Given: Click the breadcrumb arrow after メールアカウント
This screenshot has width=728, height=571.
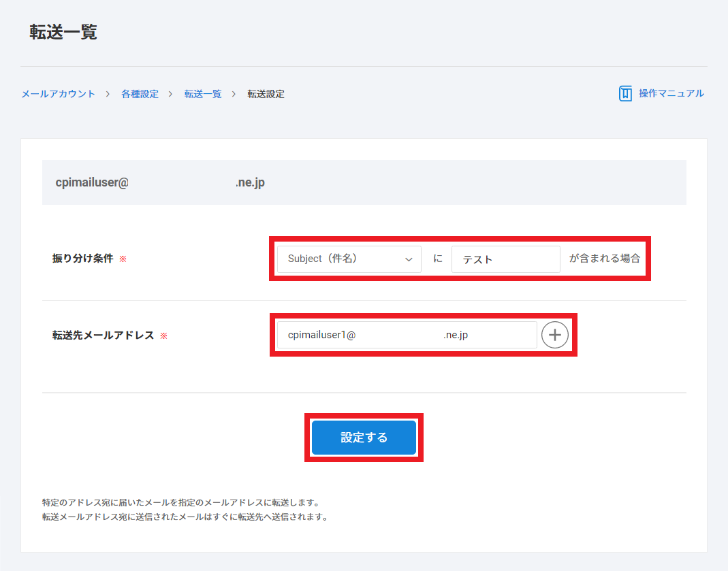Looking at the screenshot, I should (x=108, y=94).
